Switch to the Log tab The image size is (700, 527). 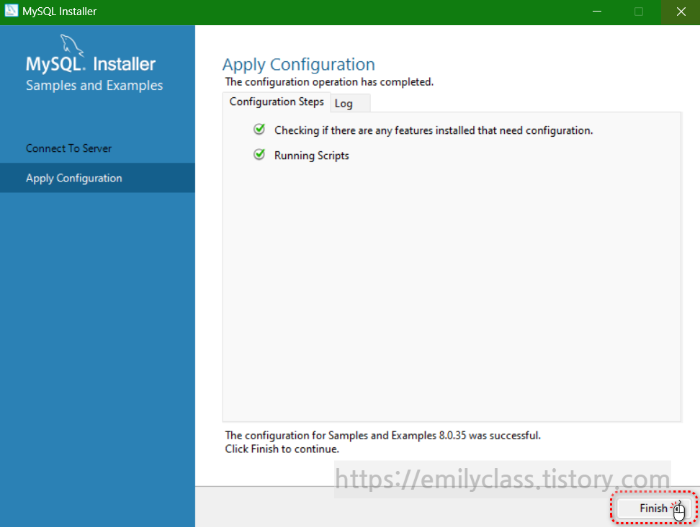[x=350, y=103]
